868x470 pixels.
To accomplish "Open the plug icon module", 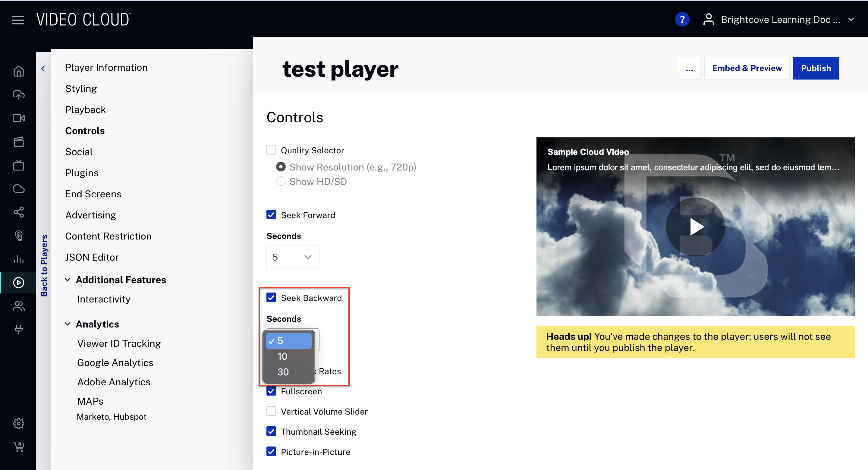I will (x=18, y=330).
